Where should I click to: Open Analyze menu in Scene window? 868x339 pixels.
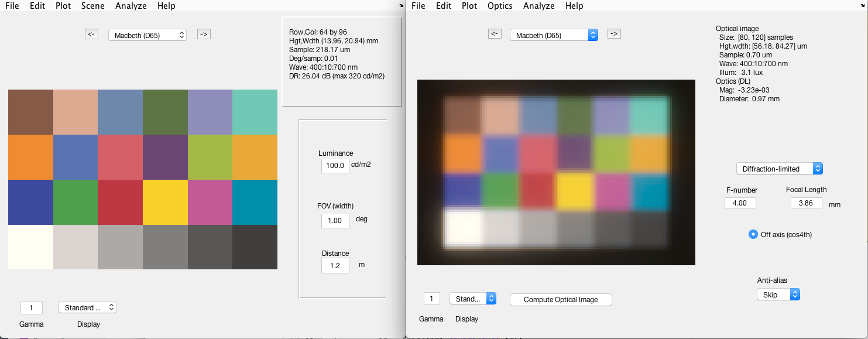tap(131, 6)
